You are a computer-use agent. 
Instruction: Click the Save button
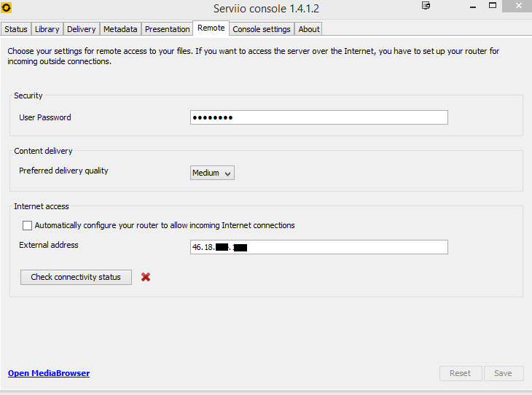pos(503,373)
